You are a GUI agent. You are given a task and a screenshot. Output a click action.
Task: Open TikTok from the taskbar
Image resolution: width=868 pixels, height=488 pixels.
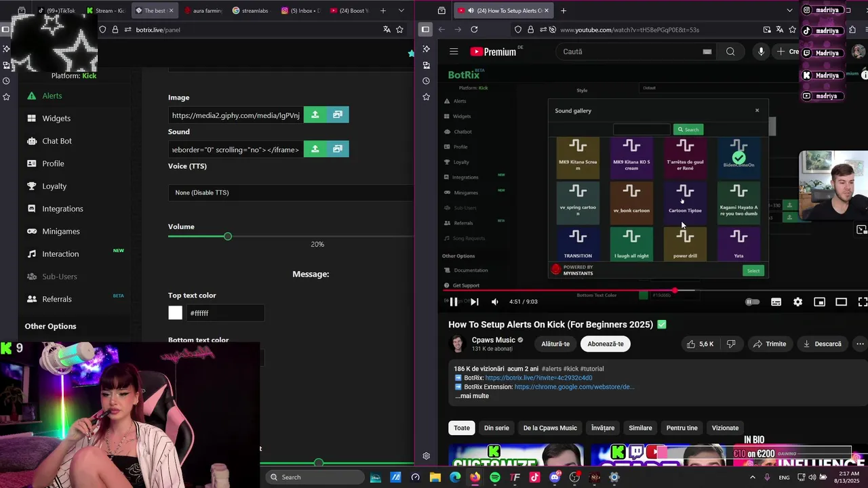tap(535, 477)
